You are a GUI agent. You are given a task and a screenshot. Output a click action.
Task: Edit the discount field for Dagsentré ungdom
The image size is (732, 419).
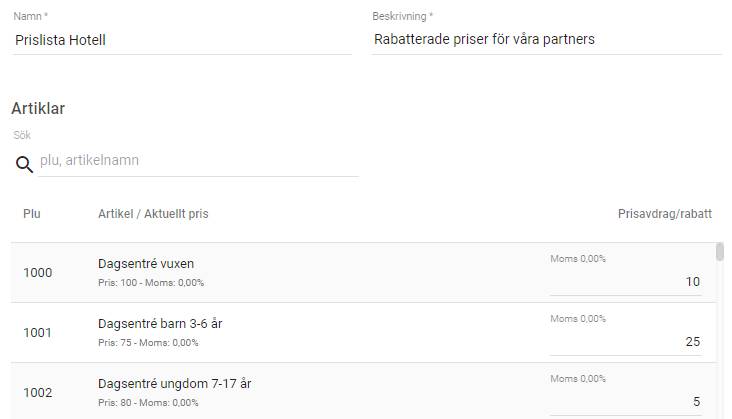(625, 402)
